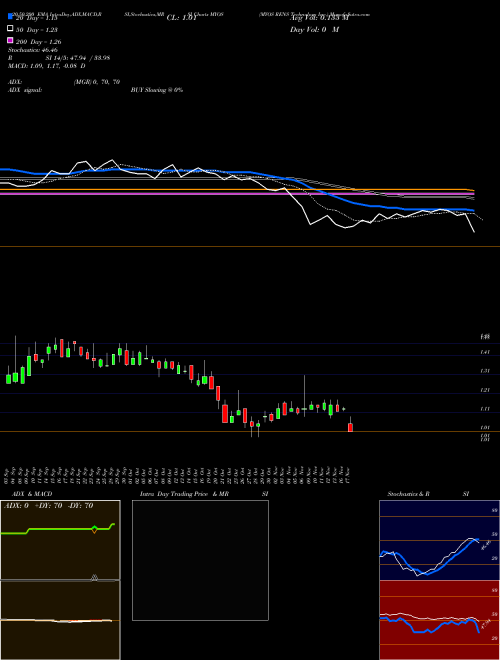Click the 1.21 price axis label
This screenshot has height=660, width=500.
click(x=485, y=390)
